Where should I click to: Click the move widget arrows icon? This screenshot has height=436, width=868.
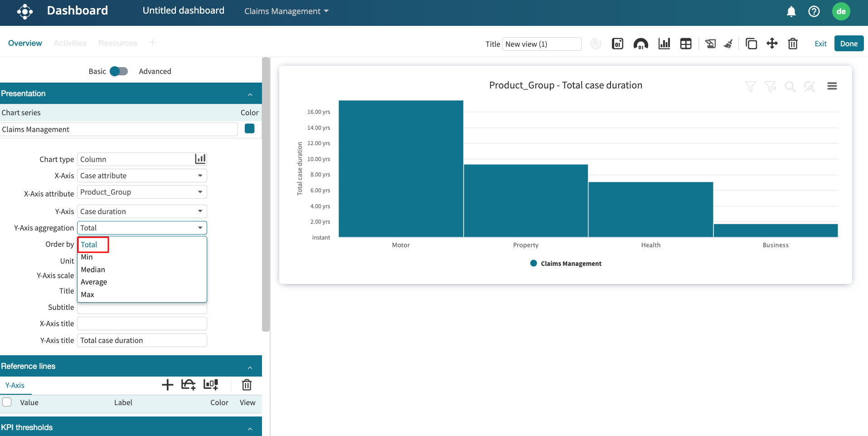[772, 44]
